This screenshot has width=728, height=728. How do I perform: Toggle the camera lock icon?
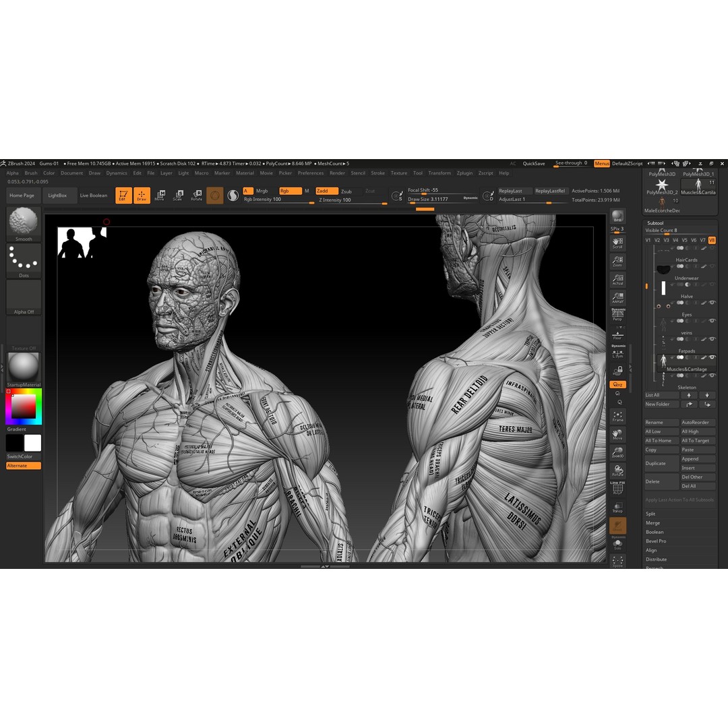[617, 370]
